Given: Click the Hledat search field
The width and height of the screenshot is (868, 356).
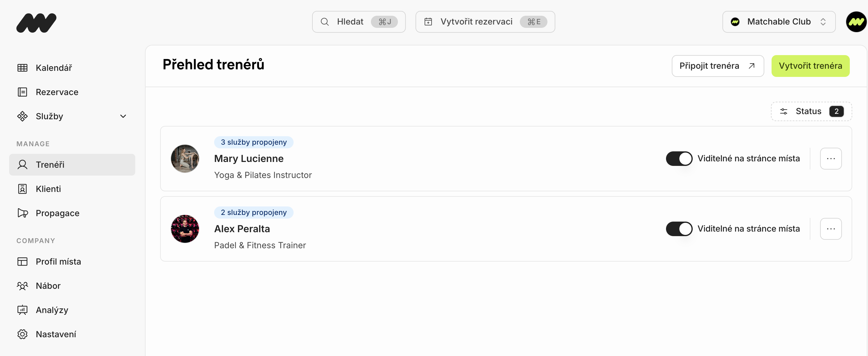Looking at the screenshot, I should click(358, 22).
